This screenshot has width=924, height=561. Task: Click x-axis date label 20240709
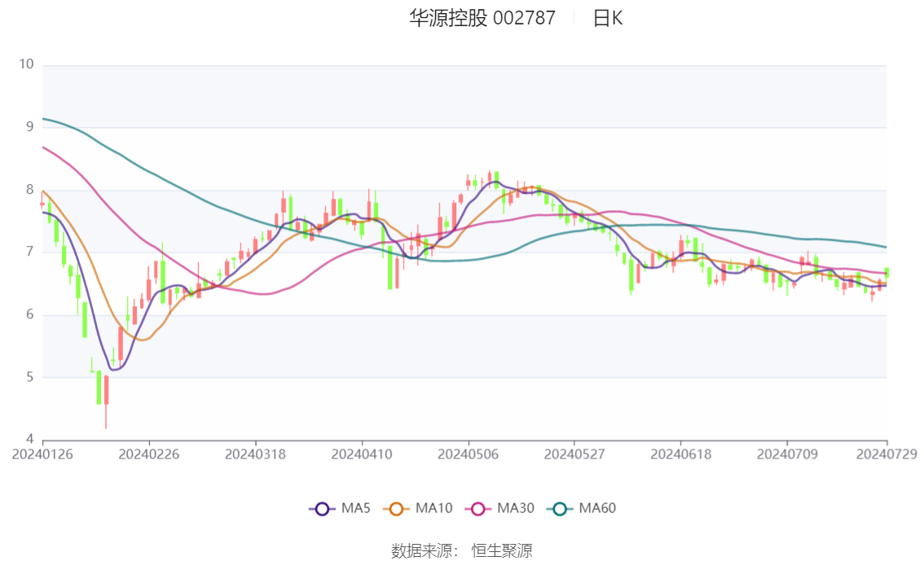coord(787,454)
